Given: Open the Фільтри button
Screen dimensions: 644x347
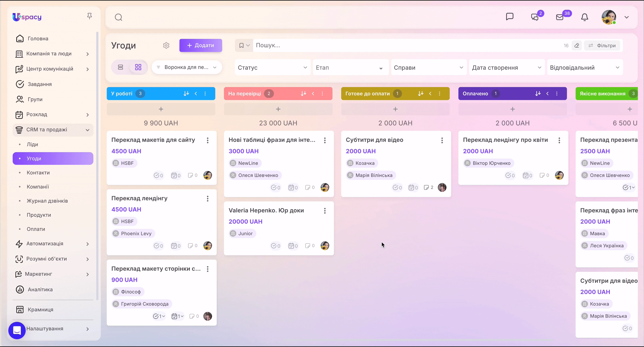Looking at the screenshot, I should [x=602, y=45].
